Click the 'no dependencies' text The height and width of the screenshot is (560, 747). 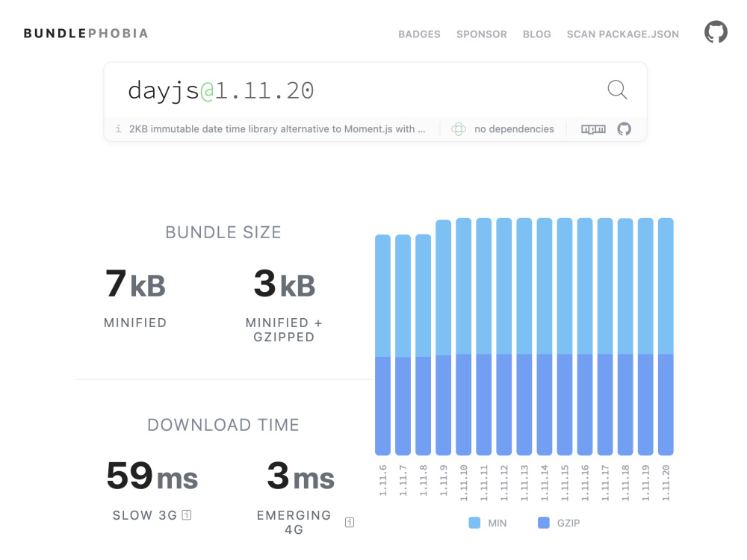click(514, 129)
